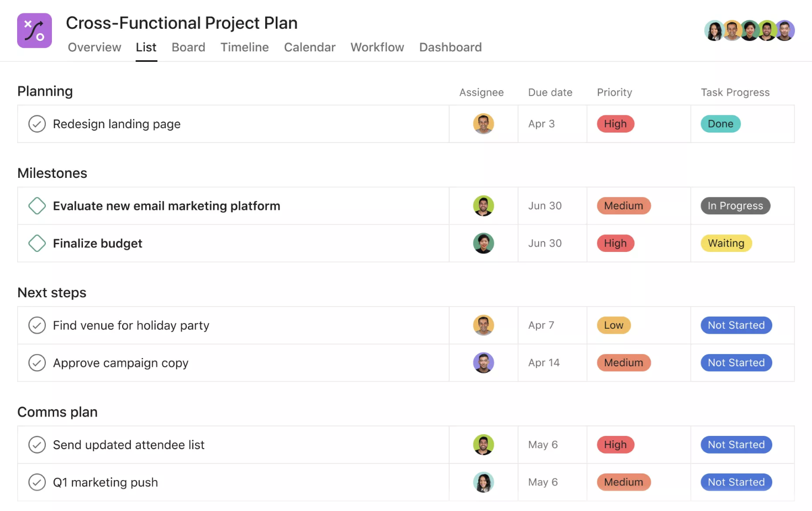
Task: Click the first team member avatar top right
Action: (714, 30)
